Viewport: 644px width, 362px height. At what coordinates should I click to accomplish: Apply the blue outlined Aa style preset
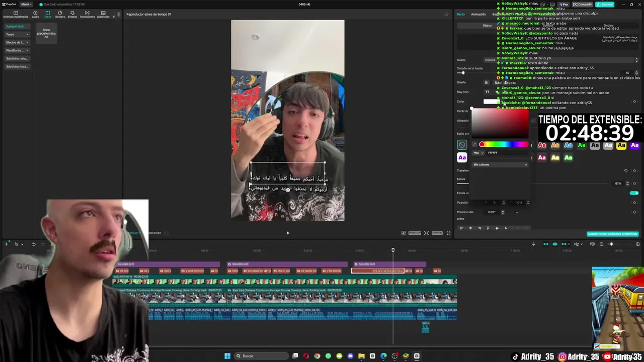pyautogui.click(x=568, y=145)
